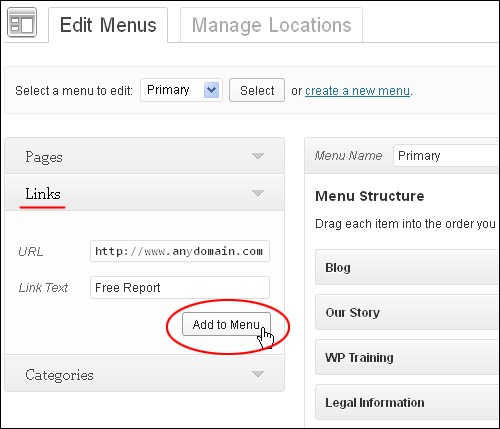Click the Categories section heading

(x=59, y=375)
